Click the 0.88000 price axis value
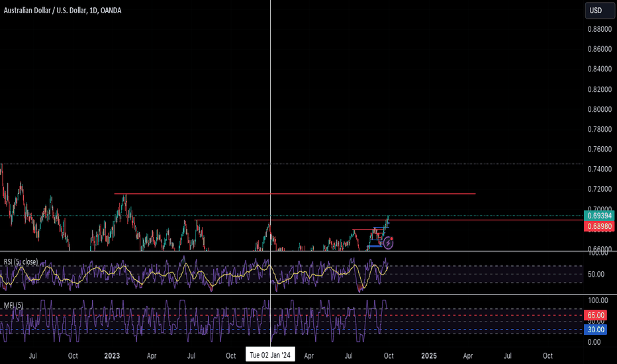Viewport: 617px width, 364px height. click(600, 29)
